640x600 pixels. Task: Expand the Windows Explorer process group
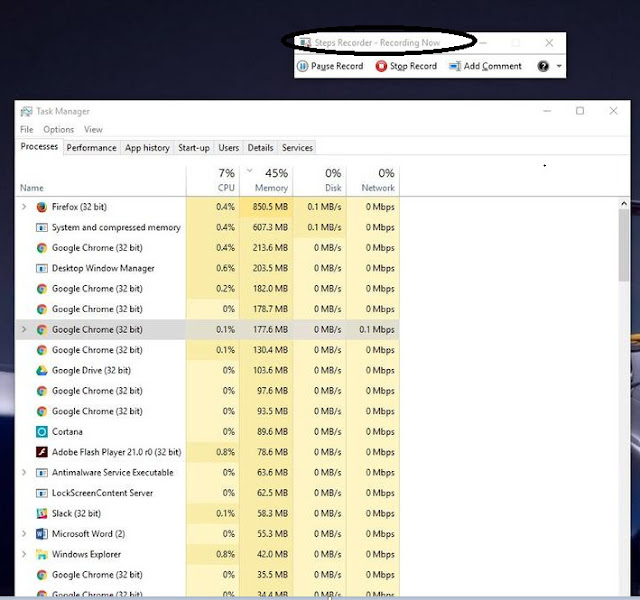[x=24, y=554]
